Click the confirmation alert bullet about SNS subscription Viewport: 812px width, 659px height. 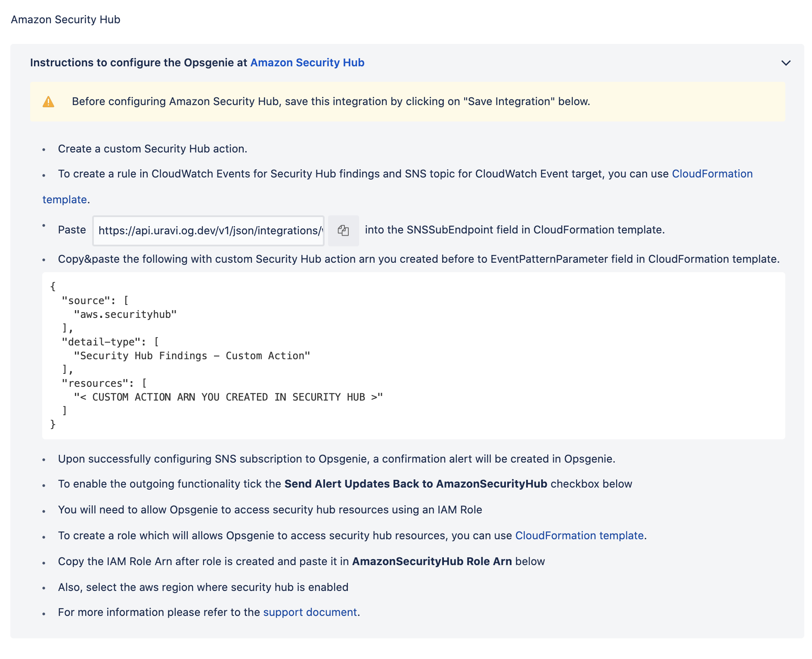point(336,459)
